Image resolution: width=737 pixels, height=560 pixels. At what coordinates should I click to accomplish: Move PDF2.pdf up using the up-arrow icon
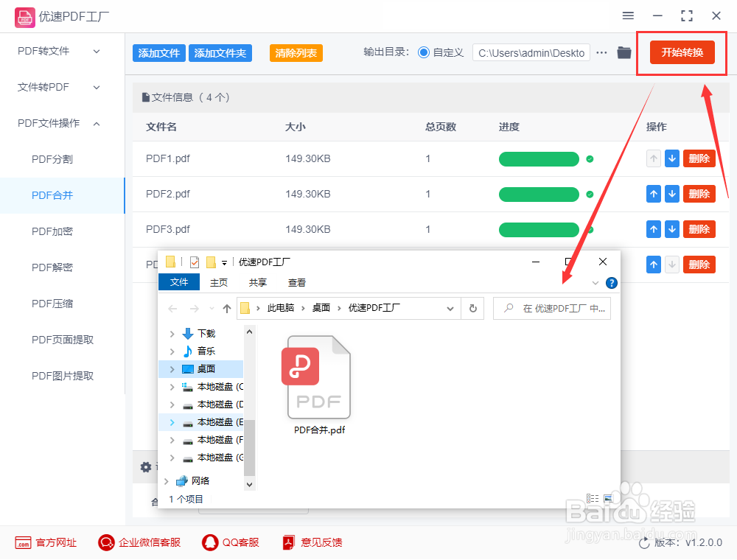[653, 194]
